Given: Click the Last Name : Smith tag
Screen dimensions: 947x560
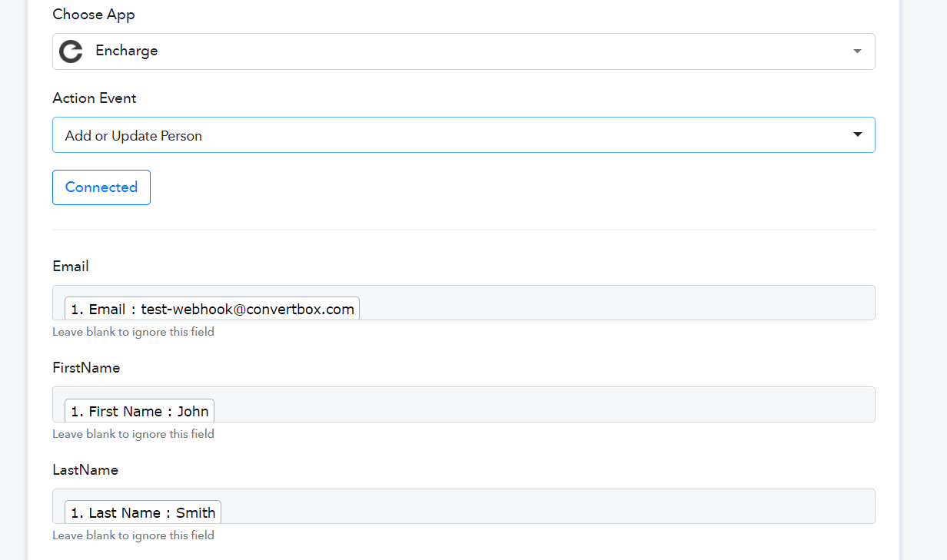Looking at the screenshot, I should [143, 512].
